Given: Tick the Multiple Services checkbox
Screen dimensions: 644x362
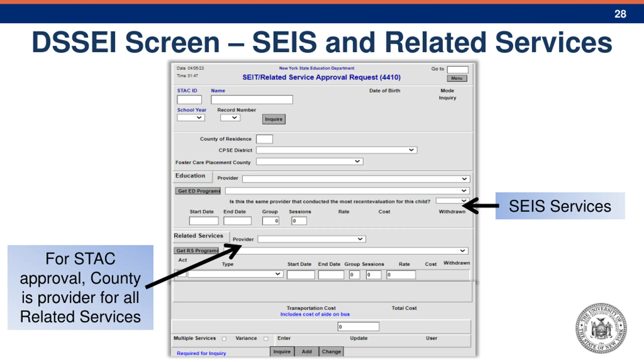Looking at the screenshot, I should [224, 339].
